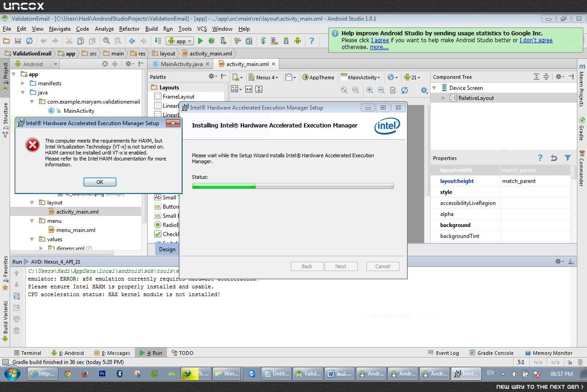
Task: Open the Nexus 4 device dropdown
Action: (x=263, y=77)
